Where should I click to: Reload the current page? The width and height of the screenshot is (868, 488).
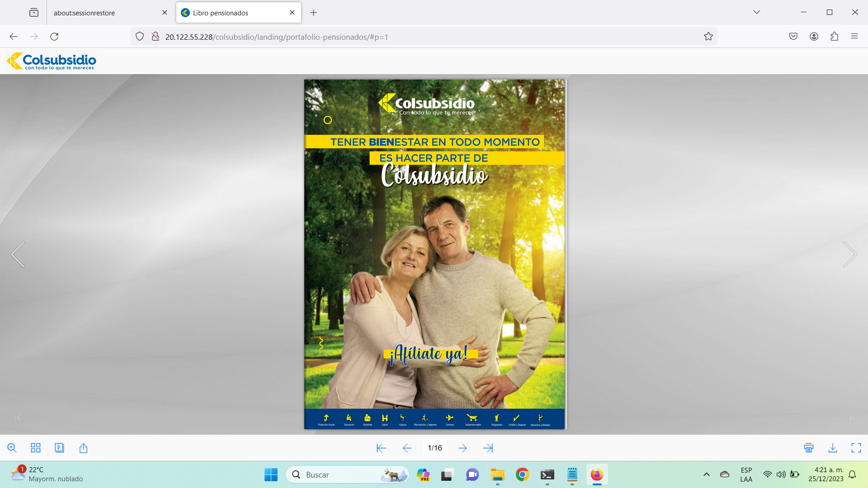pos(54,37)
